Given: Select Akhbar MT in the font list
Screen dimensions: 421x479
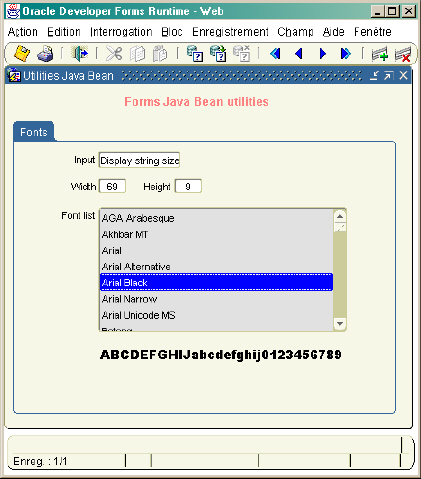Looking at the screenshot, I should coord(216,234).
